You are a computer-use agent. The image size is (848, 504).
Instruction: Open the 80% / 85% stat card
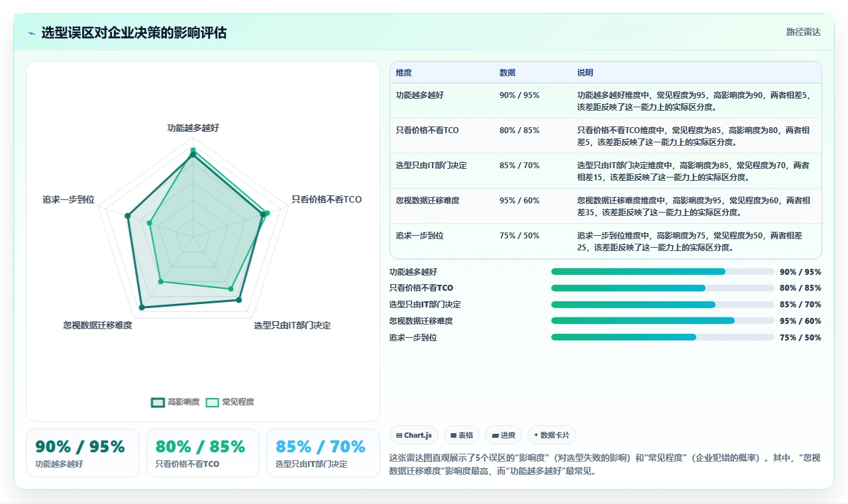click(x=203, y=453)
